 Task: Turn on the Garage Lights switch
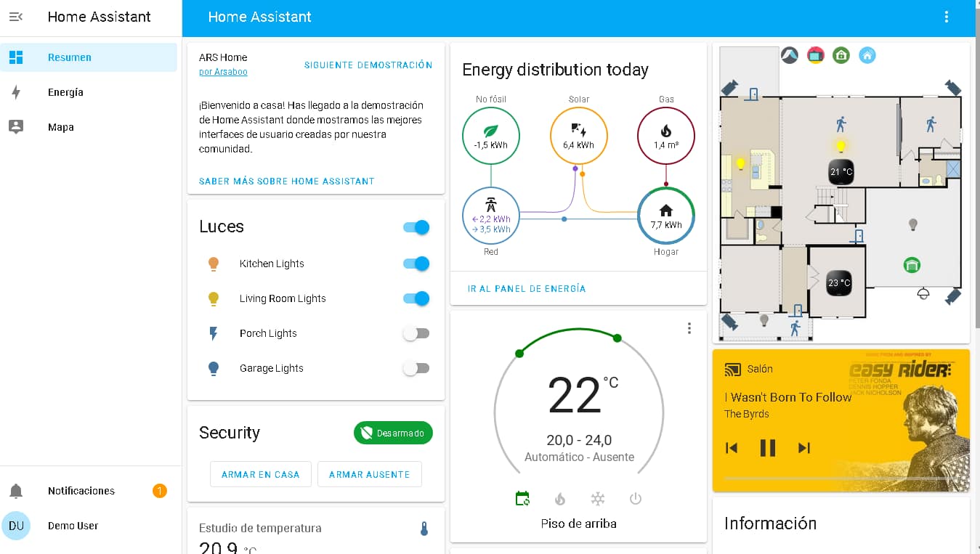(416, 368)
